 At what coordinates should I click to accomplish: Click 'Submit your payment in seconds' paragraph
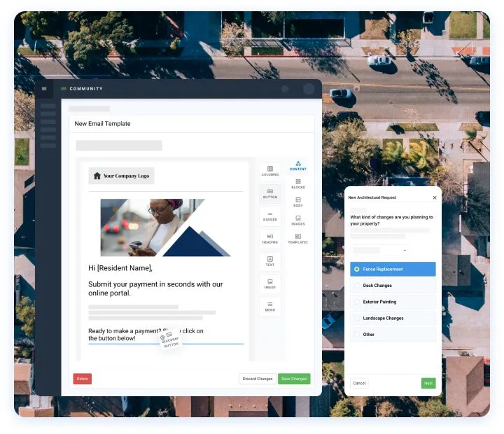155,288
